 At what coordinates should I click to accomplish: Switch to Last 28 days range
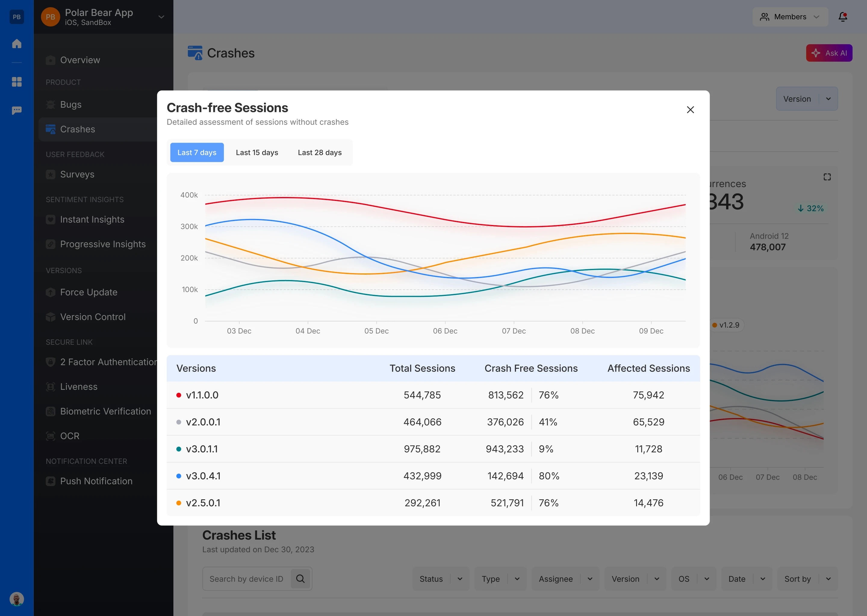(x=320, y=152)
